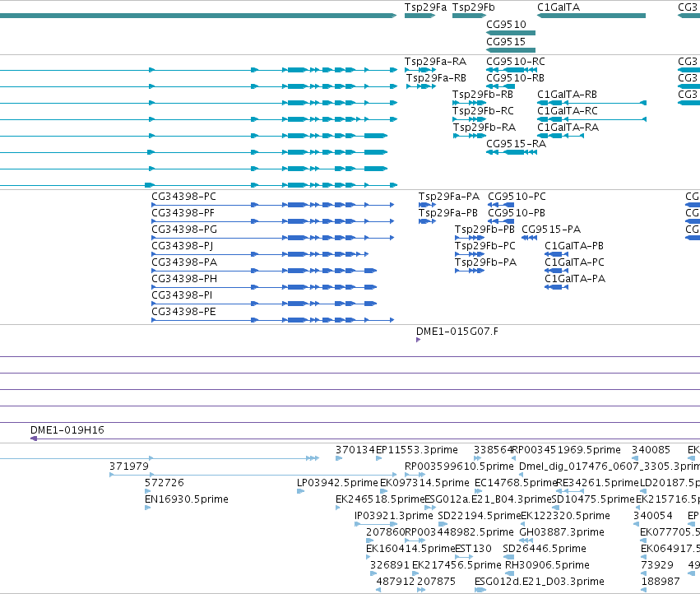The height and width of the screenshot is (594, 700).
Task: Select C1GalTA-RA transcript label
Action: pos(568,128)
